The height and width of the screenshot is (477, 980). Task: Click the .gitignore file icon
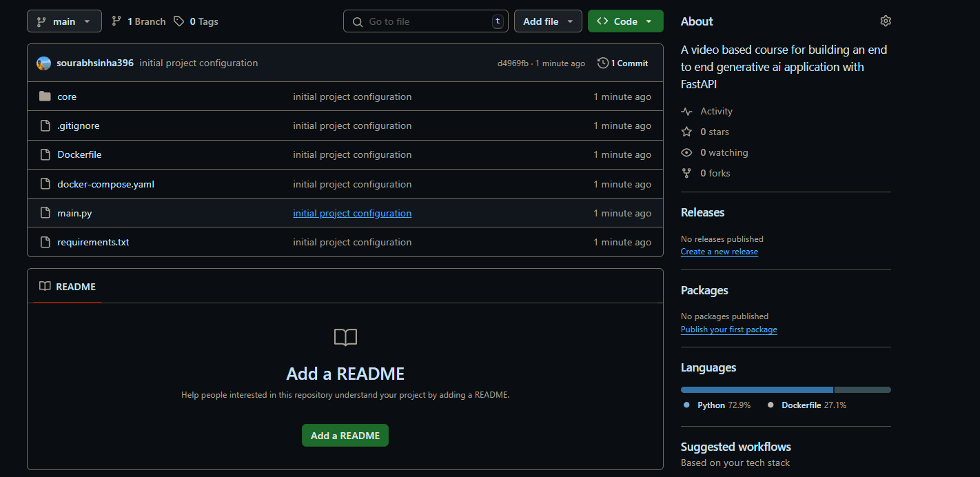tap(45, 125)
